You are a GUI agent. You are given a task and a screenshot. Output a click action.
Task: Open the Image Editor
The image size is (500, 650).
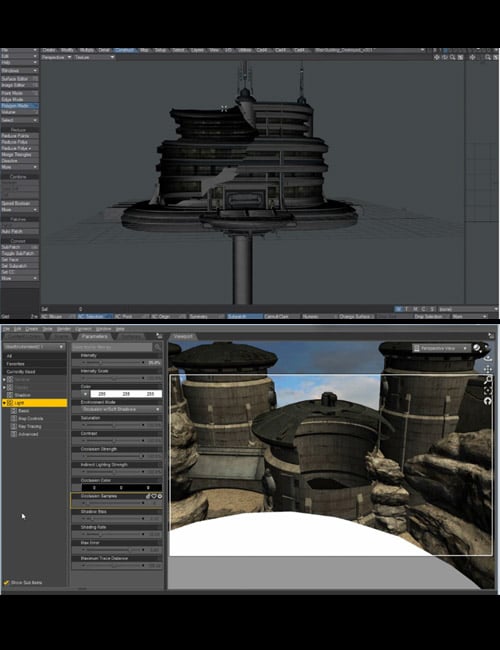point(19,85)
